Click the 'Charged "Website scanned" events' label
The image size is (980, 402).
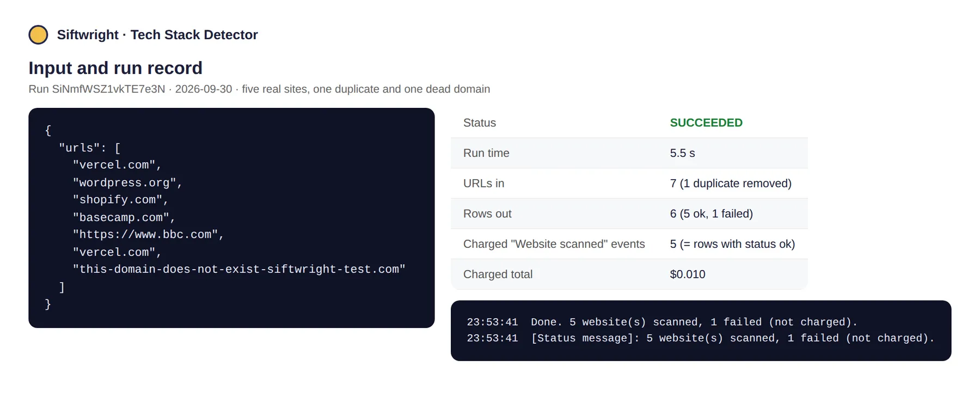click(554, 244)
